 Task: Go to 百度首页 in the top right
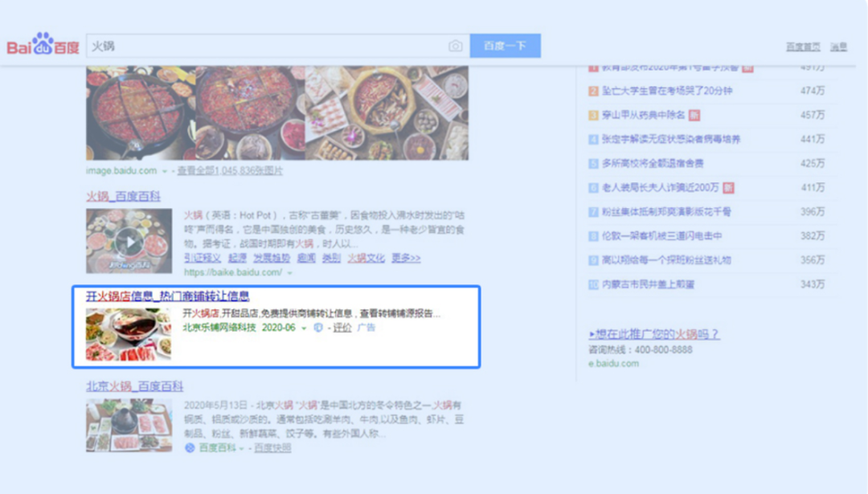pos(803,47)
